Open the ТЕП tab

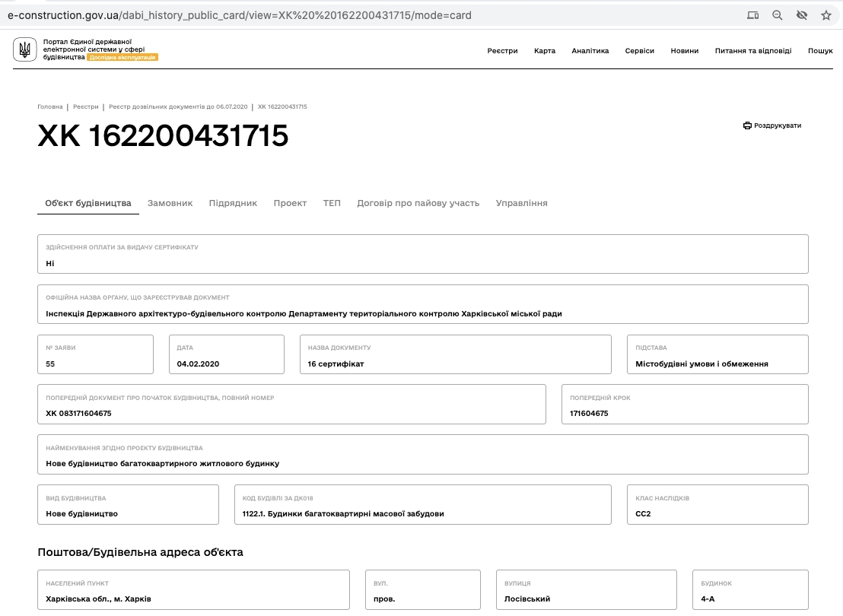pyautogui.click(x=332, y=203)
